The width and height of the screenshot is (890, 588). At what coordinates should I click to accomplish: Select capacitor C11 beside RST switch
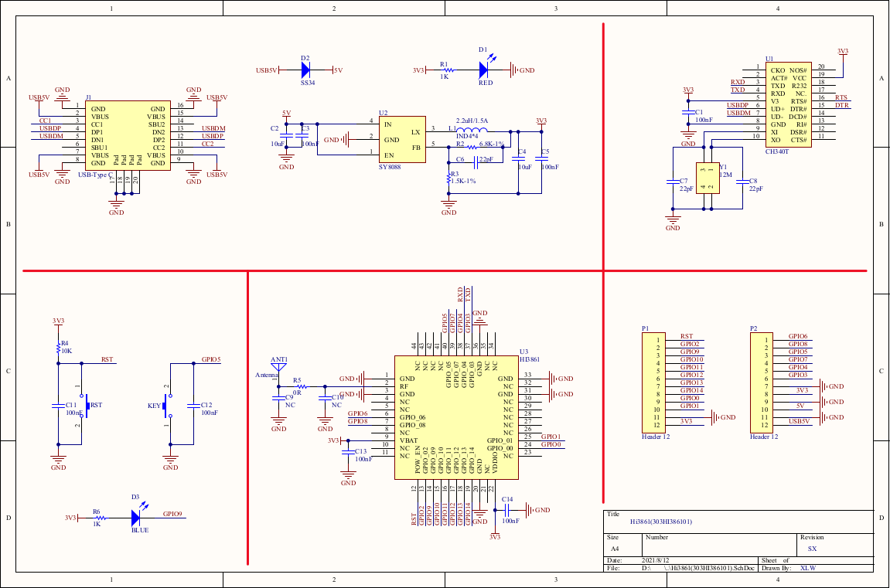(58, 406)
